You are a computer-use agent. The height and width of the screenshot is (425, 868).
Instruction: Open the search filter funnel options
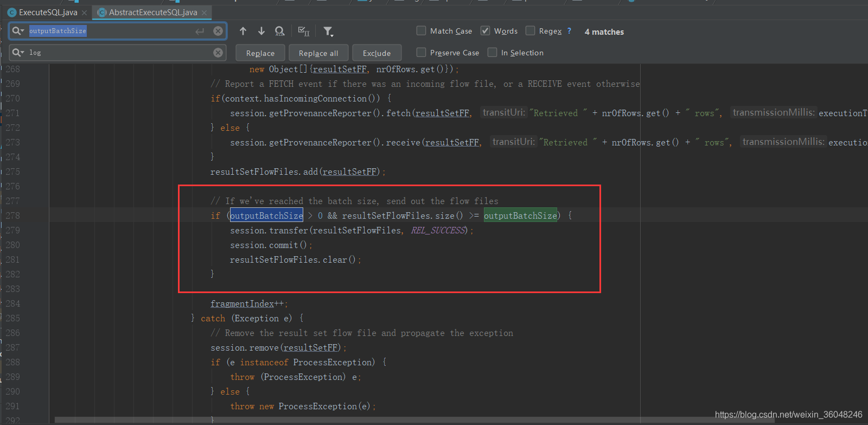coord(328,31)
